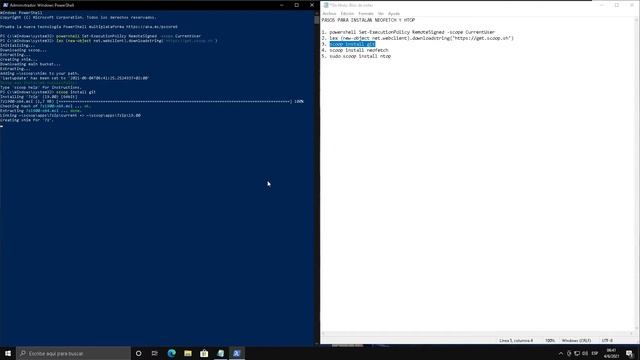
Task: Open the Ayuda menu in Notepad
Action: pyautogui.click(x=394, y=13)
